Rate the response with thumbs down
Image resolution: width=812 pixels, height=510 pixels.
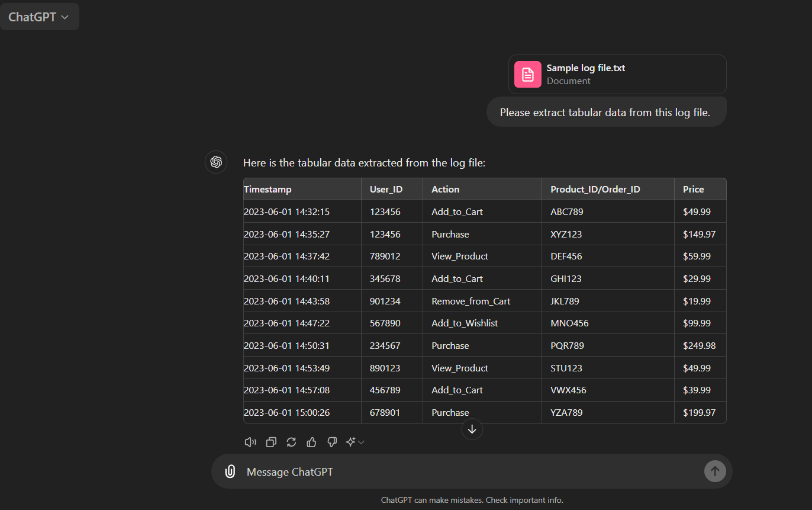click(332, 442)
